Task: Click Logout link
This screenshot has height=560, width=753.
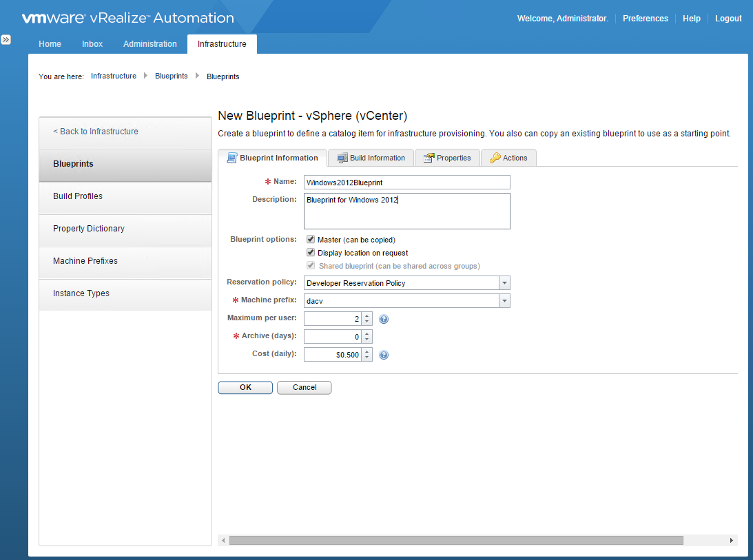Action: coord(728,18)
